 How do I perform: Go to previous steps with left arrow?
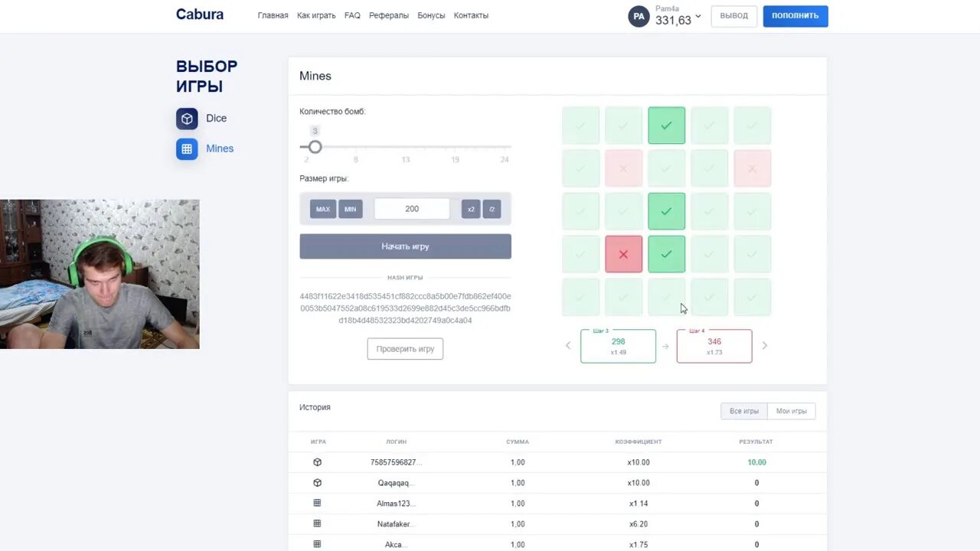568,346
